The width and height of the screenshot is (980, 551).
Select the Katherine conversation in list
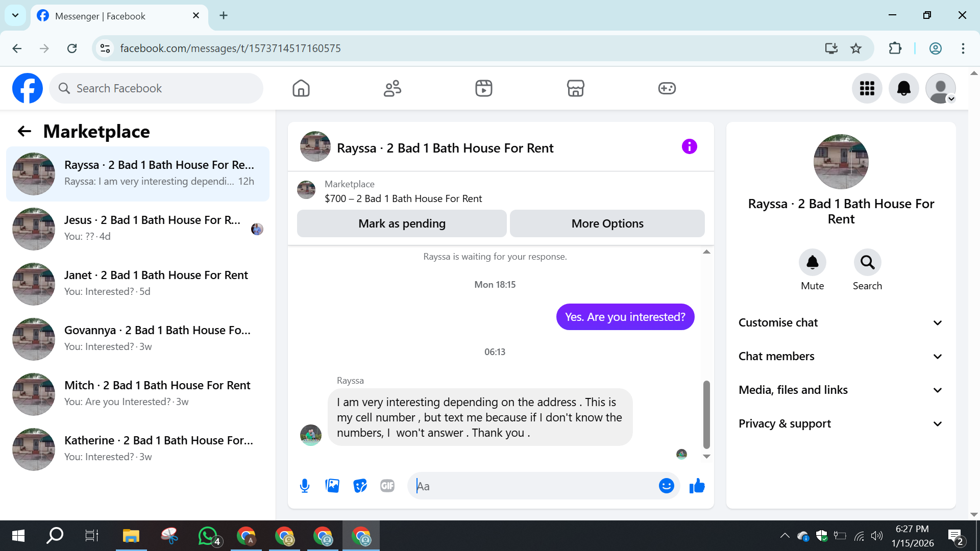(x=138, y=449)
